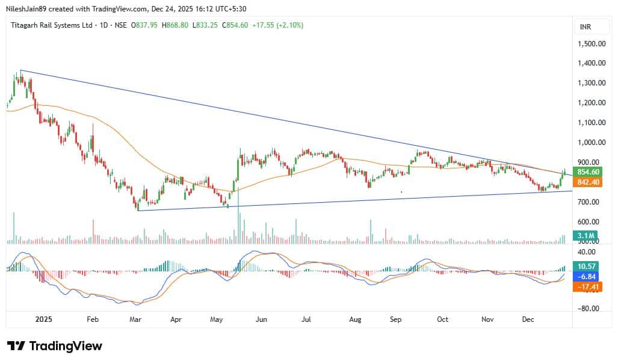Click the orange 842.40 moving average label
The image size is (618, 364).
click(588, 182)
